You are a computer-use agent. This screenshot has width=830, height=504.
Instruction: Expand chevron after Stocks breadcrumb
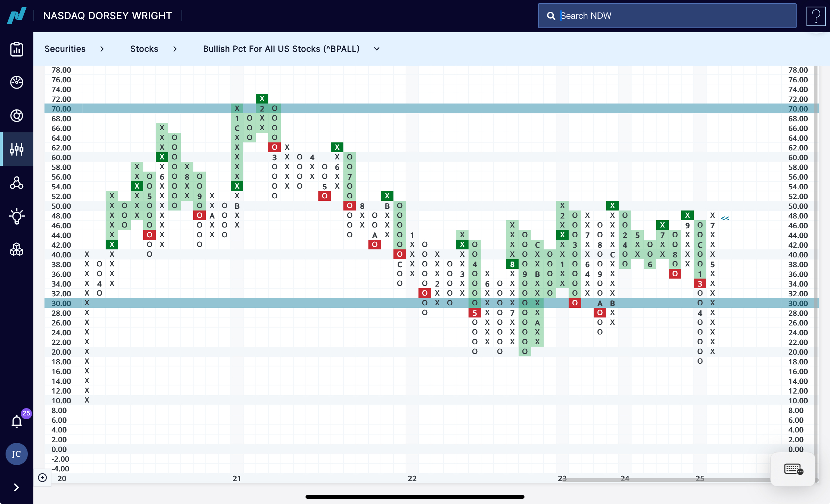pyautogui.click(x=175, y=49)
